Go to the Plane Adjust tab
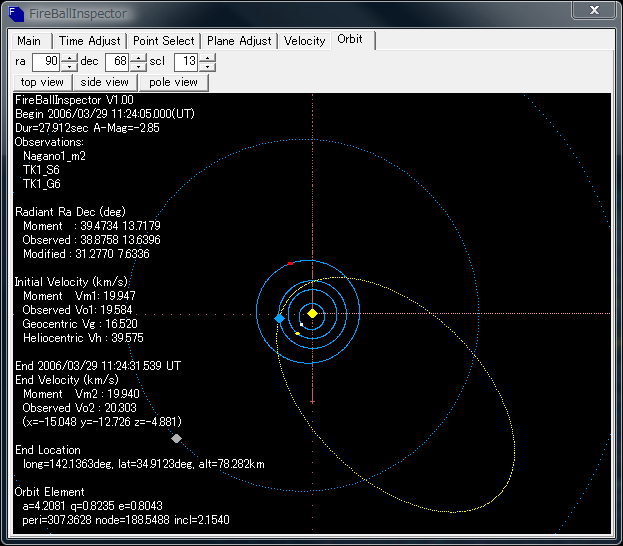Viewport: 623px width, 546px height. (239, 41)
